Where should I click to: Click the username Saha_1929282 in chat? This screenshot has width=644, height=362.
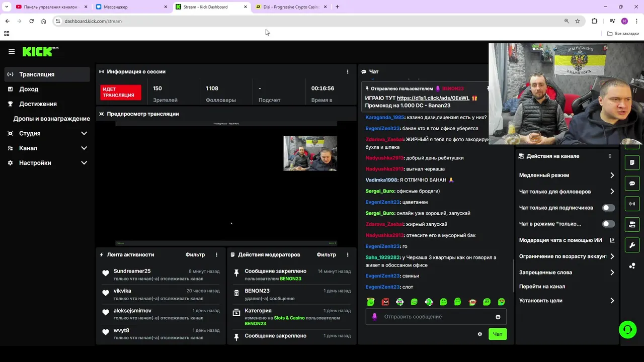382,257
